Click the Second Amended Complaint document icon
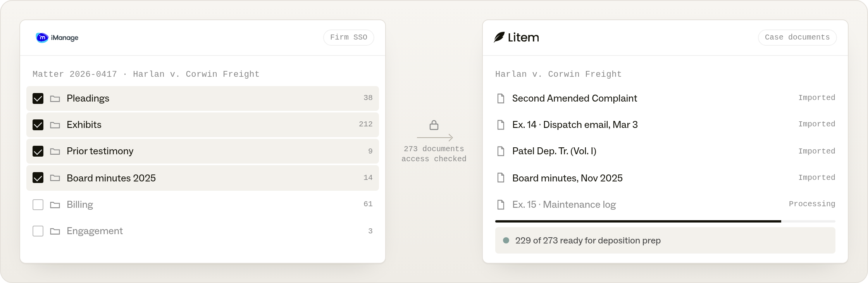868x283 pixels. pyautogui.click(x=501, y=98)
